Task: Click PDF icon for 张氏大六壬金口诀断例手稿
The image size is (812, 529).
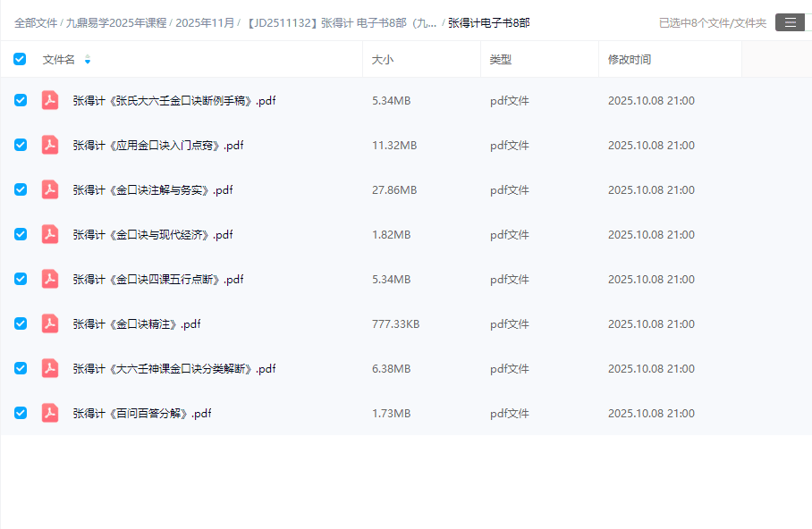Action: click(x=50, y=100)
